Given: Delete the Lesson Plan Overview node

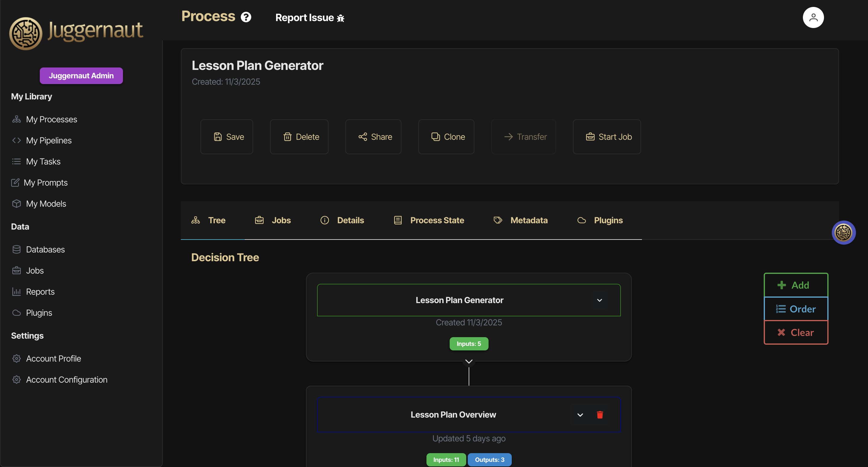Looking at the screenshot, I should coord(600,415).
